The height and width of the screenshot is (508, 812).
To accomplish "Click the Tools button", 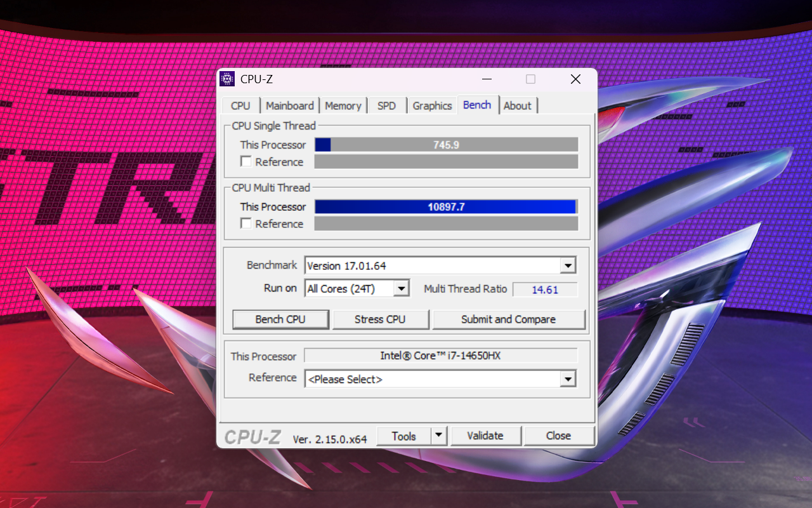I will click(404, 436).
